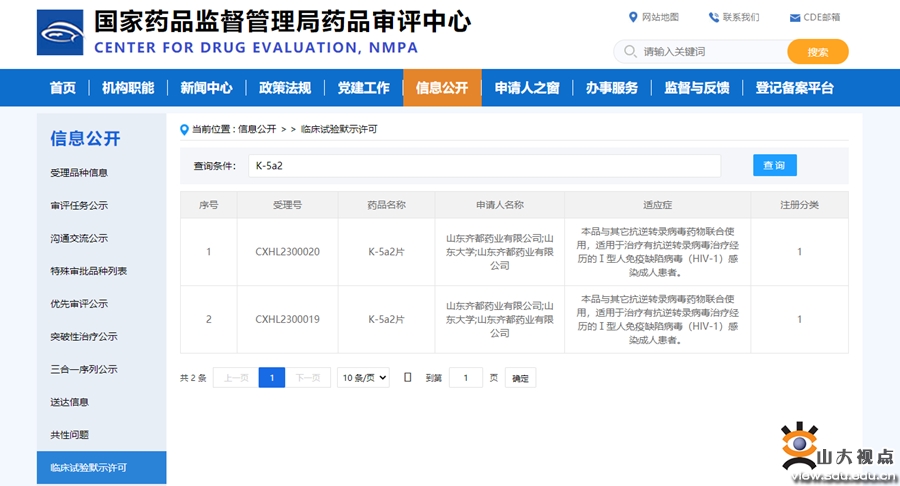Screen dimensions: 900x486
Task: Click the 联系我们 phone icon
Action: pos(714,17)
